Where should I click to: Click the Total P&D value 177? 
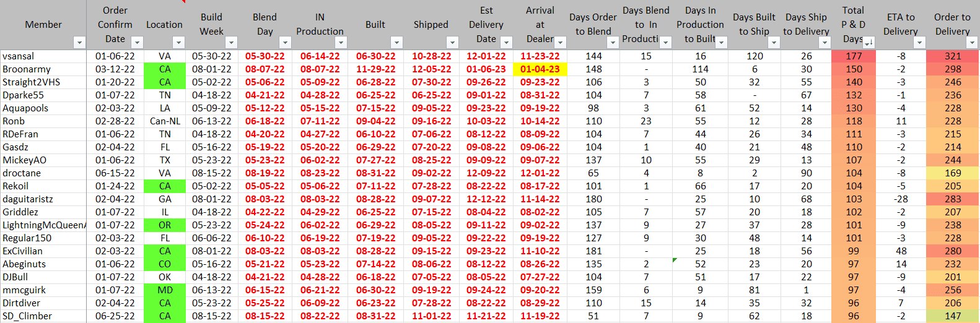(854, 56)
